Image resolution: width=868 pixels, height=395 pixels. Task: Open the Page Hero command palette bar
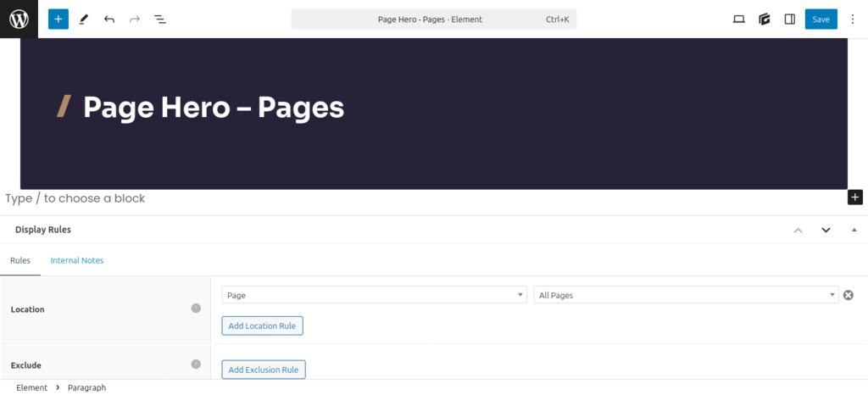433,19
